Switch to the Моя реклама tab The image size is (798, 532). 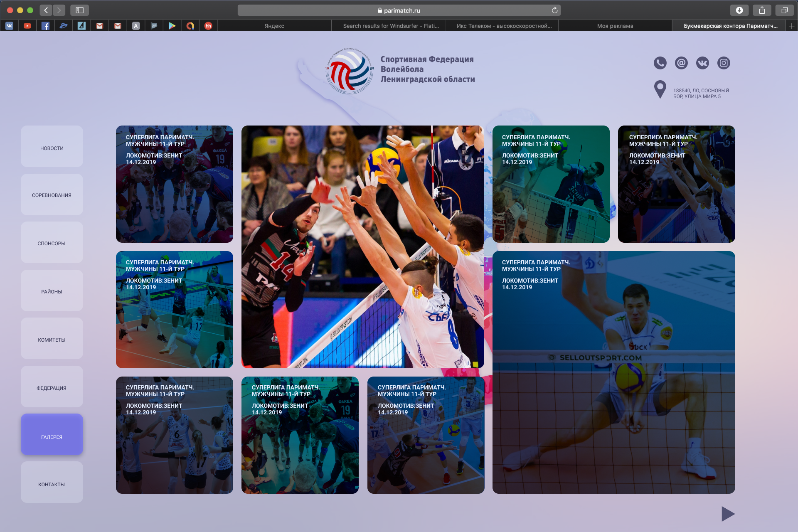coord(615,26)
